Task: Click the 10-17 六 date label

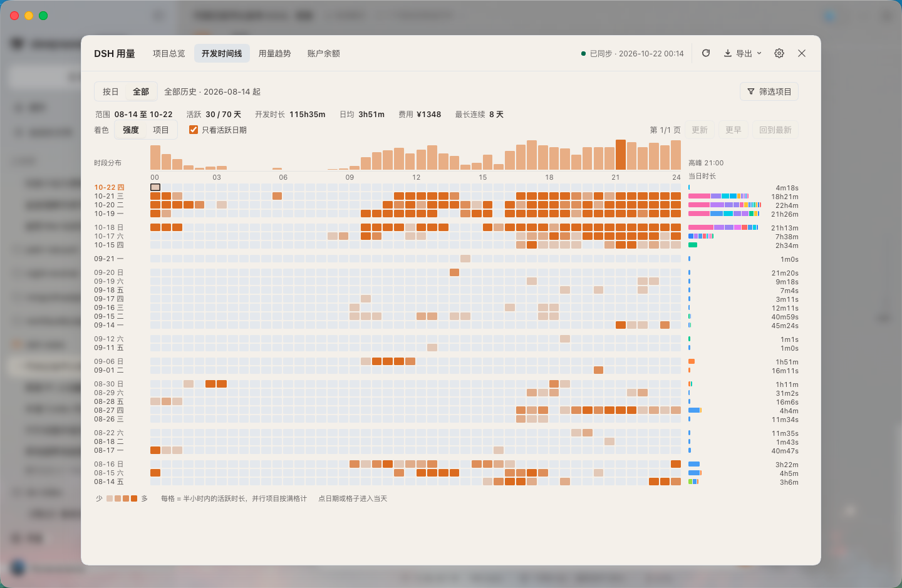Action: click(x=109, y=236)
